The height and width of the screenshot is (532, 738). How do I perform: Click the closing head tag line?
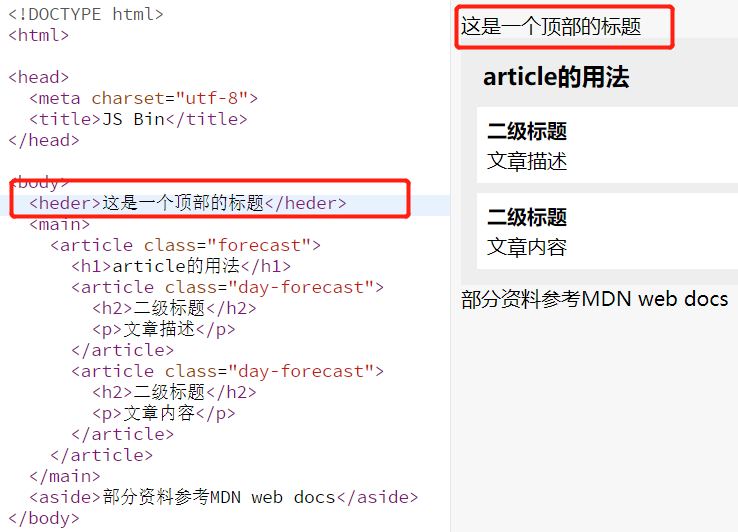pos(44,140)
